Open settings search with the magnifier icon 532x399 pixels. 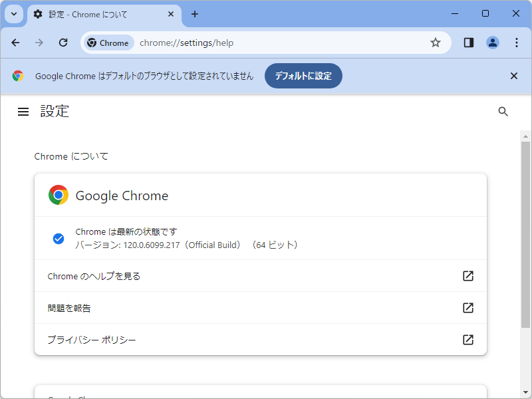click(x=503, y=112)
